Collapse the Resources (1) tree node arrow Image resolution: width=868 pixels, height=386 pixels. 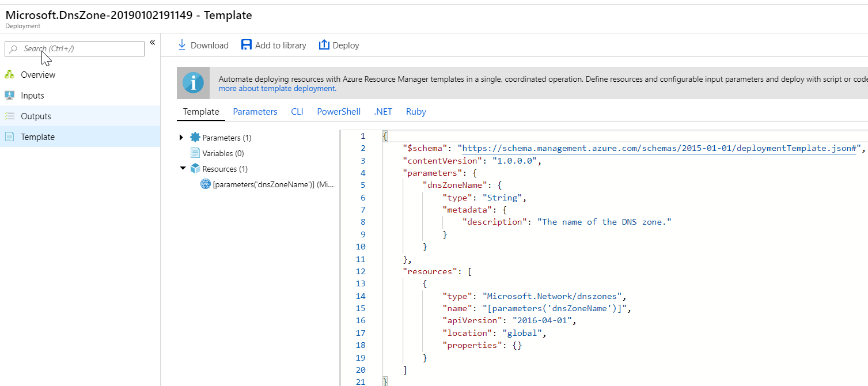(x=183, y=169)
